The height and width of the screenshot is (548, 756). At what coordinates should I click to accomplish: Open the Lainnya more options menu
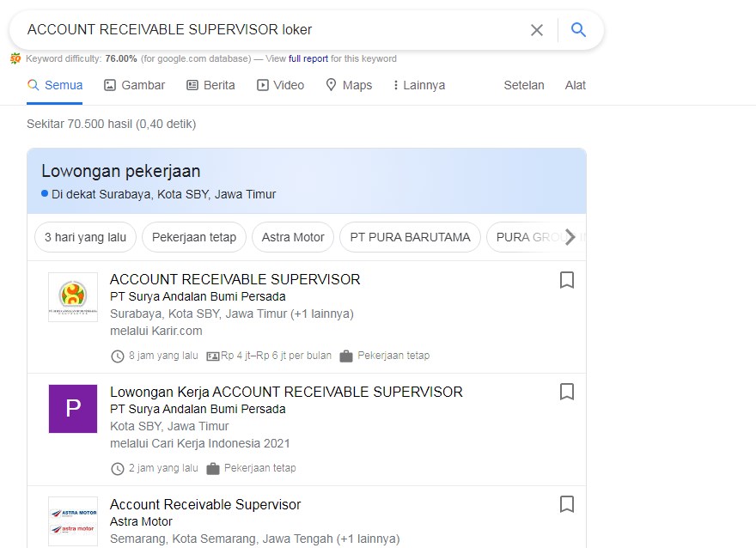[419, 85]
